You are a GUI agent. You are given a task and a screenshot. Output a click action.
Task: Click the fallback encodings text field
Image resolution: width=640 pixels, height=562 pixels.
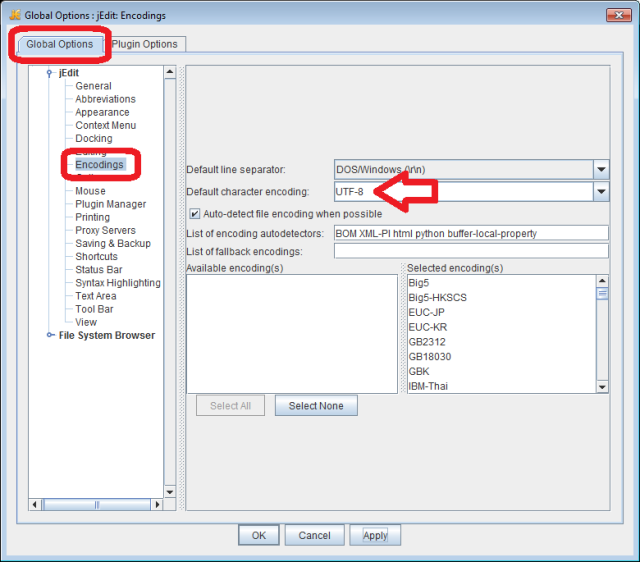click(x=471, y=251)
